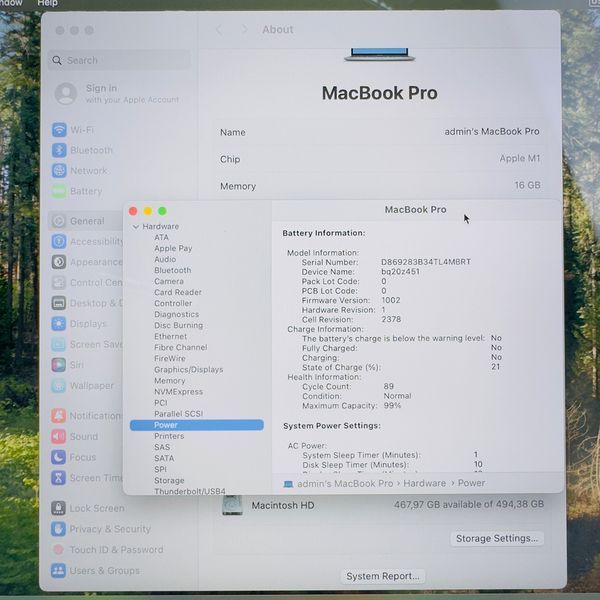Focus the System Settings Search field
Image resolution: width=600 pixels, height=600 pixels.
(x=119, y=60)
